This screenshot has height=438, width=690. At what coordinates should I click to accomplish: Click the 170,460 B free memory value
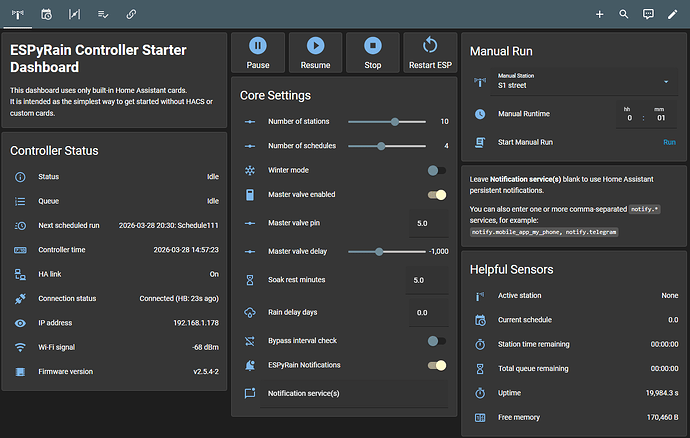(x=662, y=417)
